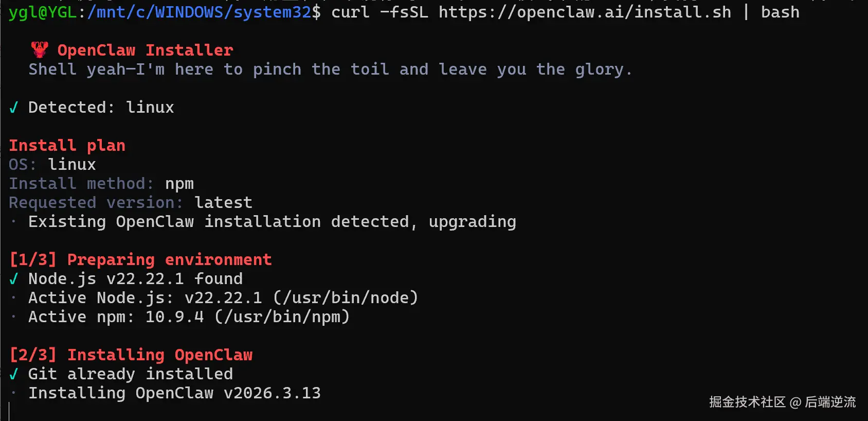Open the openclaw.ai/install.sh URL
This screenshot has width=868, height=421.
point(585,12)
